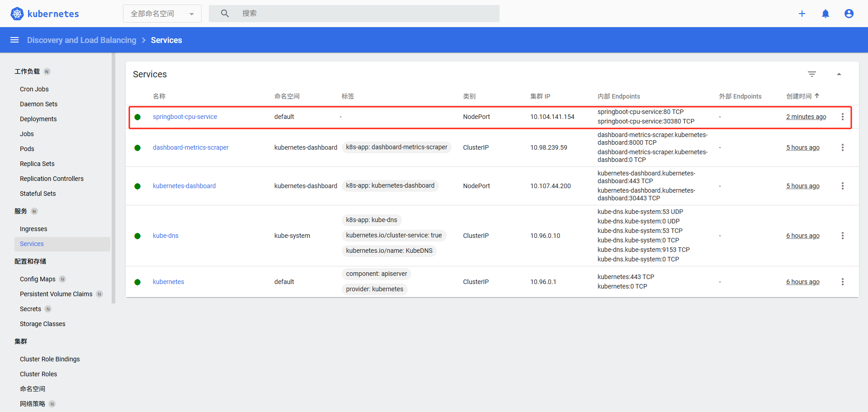Open 网络策略 in sidebar
Screen dimensions: 868x412
[33, 404]
